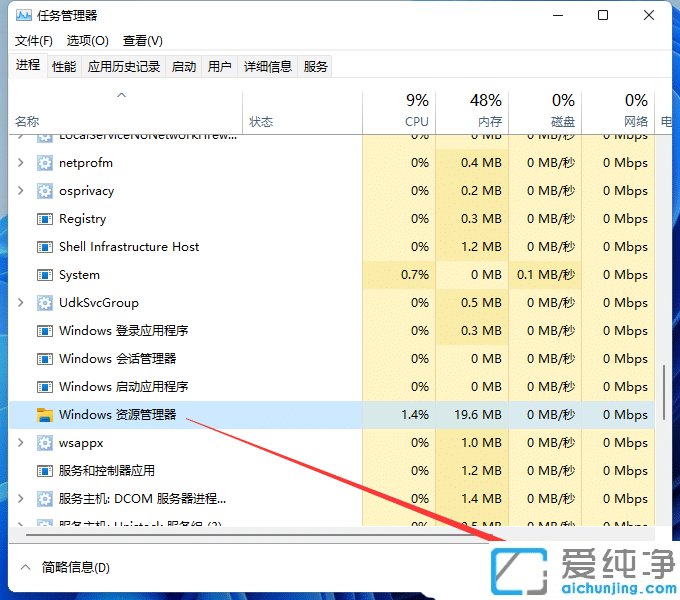Select the netprofm process name
680x600 pixels.
click(x=86, y=163)
